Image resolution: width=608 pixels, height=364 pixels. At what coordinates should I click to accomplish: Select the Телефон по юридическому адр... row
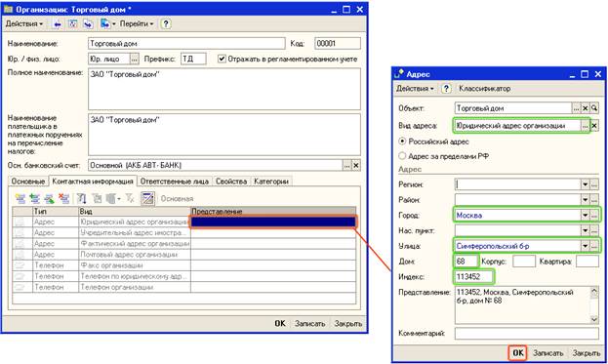(x=184, y=276)
